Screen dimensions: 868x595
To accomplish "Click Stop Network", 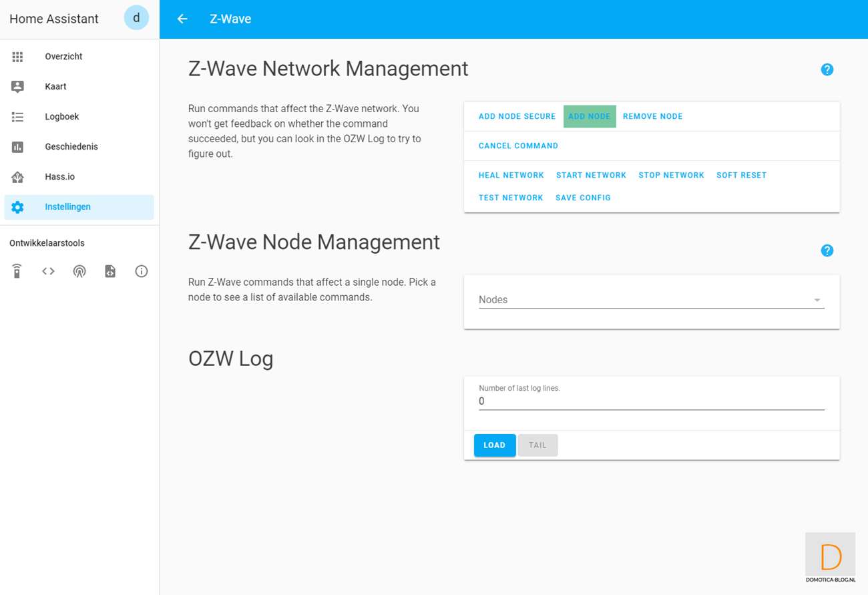I will [x=671, y=175].
